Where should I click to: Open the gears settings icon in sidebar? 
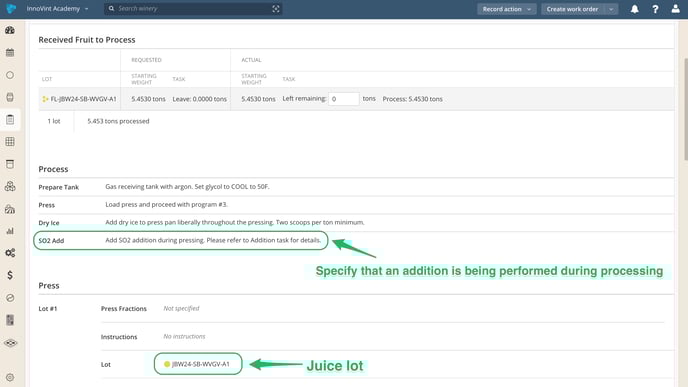coord(10,253)
